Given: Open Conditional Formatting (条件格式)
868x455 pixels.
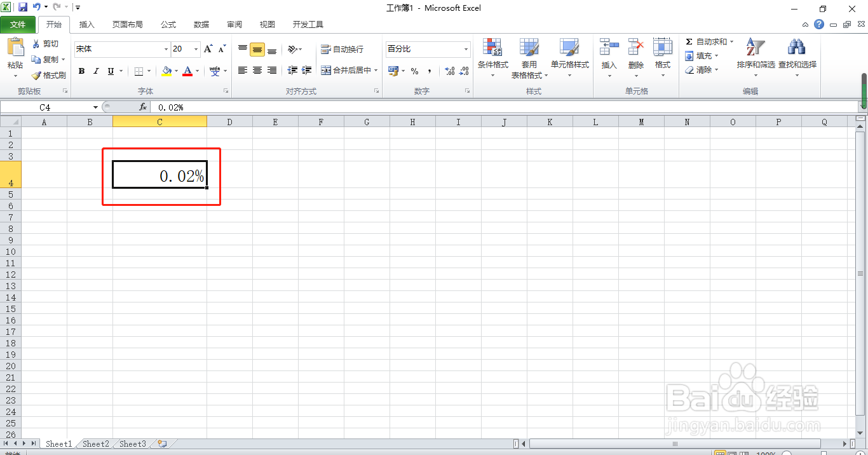Looking at the screenshot, I should [493, 58].
